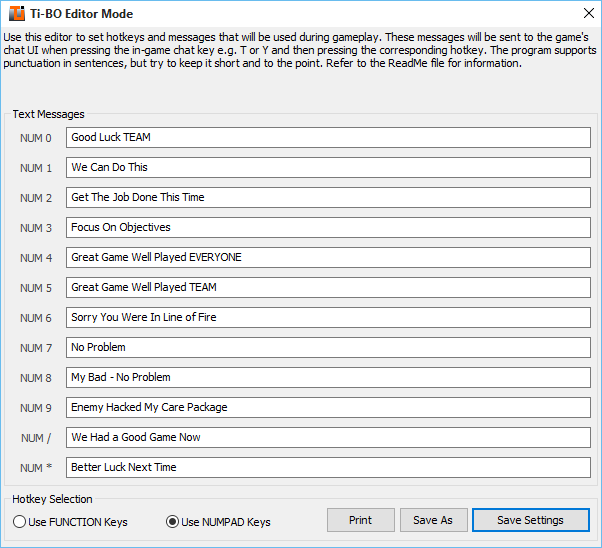Viewport: 602px width, 548px height.
Task: Select the Use NUMPAD Keys option
Action: pyautogui.click(x=172, y=521)
